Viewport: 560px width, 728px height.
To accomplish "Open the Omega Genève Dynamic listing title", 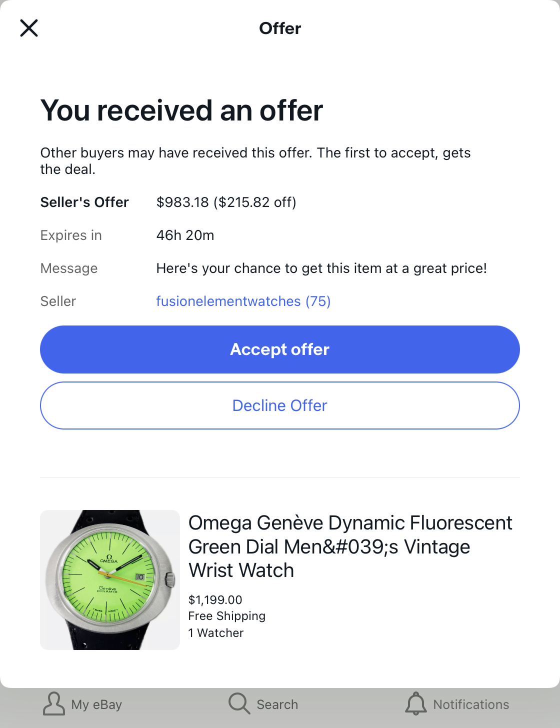I will [x=350, y=546].
